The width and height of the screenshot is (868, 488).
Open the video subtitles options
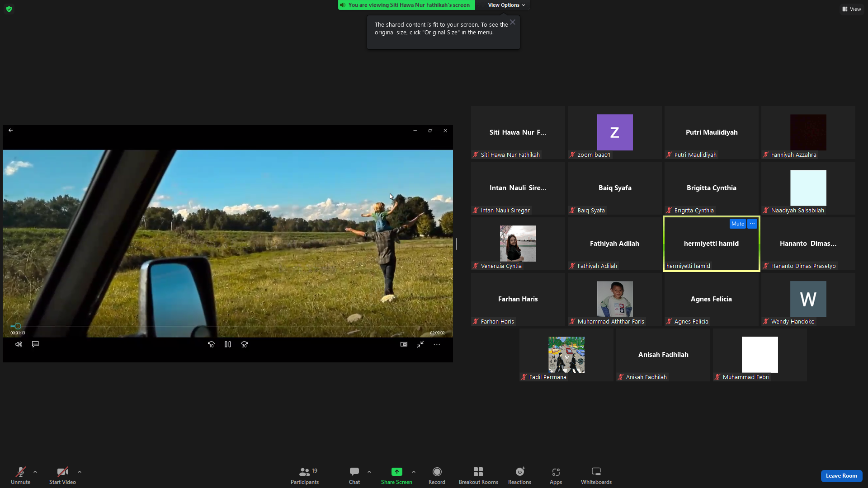(35, 344)
